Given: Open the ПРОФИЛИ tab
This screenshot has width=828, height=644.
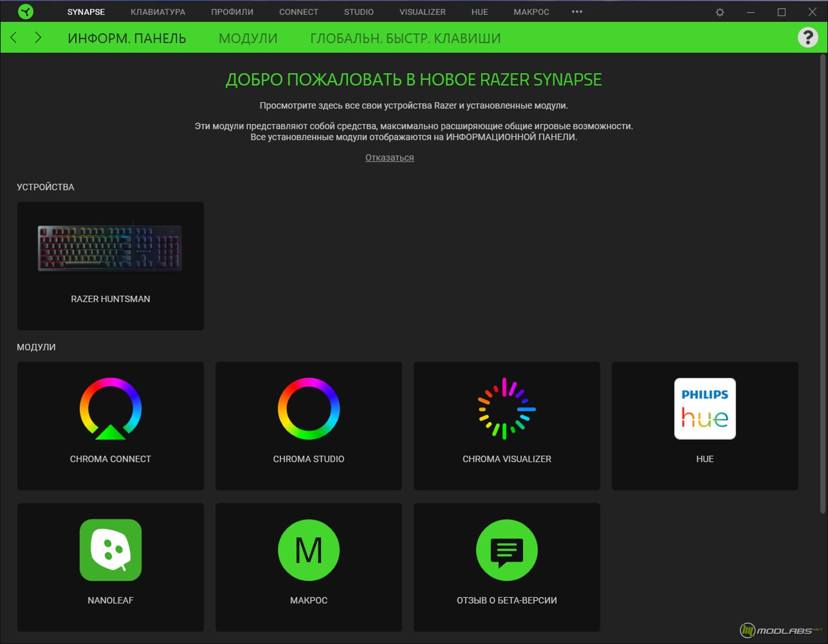Looking at the screenshot, I should coord(232,12).
